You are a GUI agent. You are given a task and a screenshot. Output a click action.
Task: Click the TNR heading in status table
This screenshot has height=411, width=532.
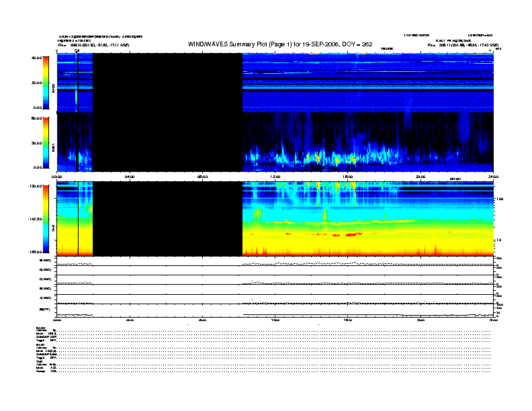click(x=40, y=362)
